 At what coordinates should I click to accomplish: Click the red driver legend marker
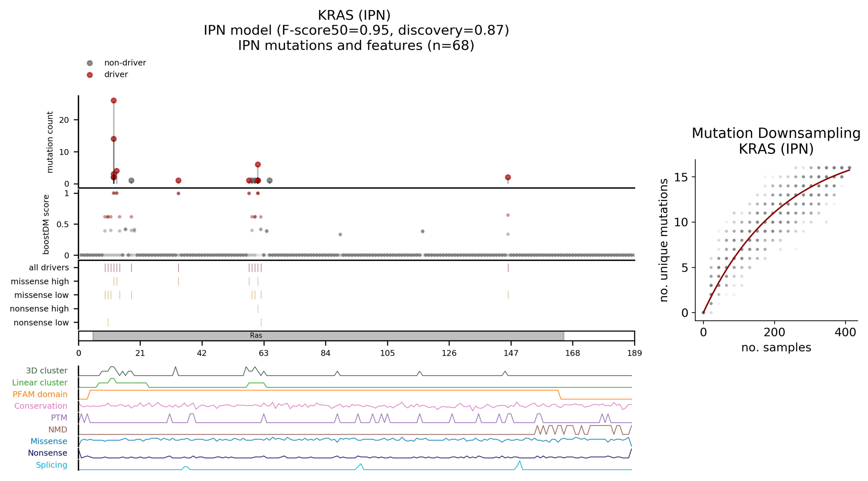90,75
